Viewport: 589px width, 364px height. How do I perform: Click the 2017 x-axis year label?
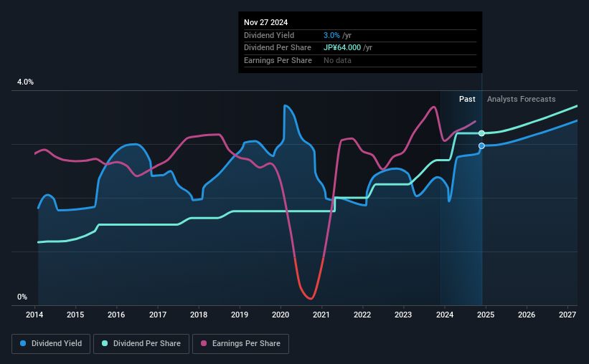tap(158, 315)
